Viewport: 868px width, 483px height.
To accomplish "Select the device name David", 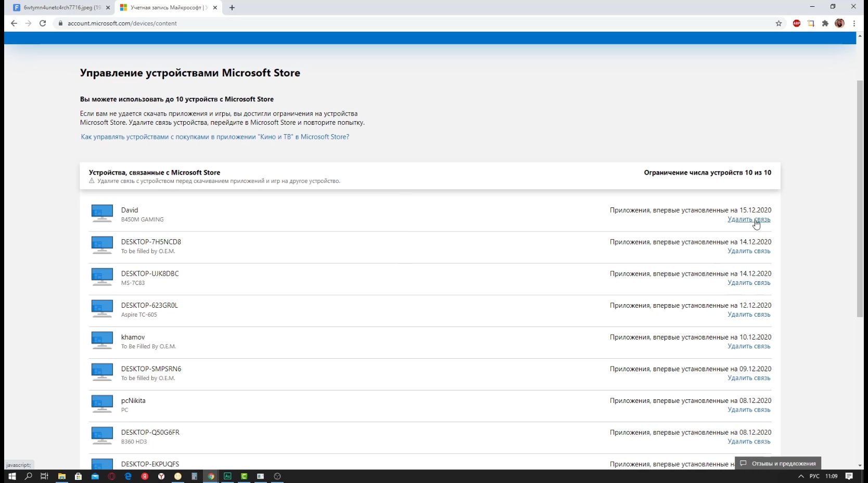I will coord(130,210).
